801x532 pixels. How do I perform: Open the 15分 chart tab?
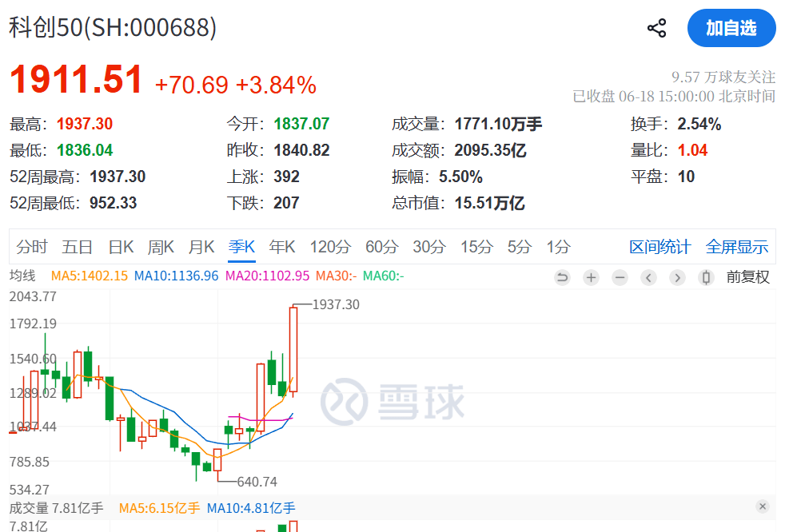point(476,247)
